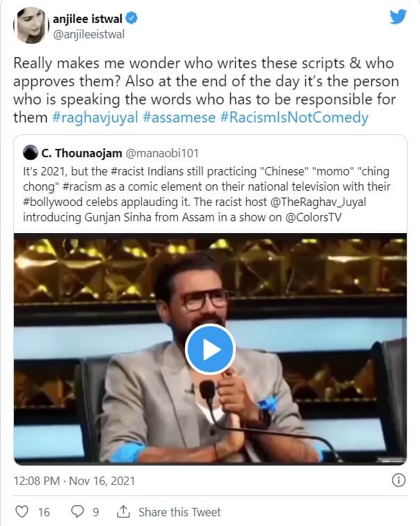The width and height of the screenshot is (420, 526).
Task: Click the 9 replies count
Action: click(96, 511)
